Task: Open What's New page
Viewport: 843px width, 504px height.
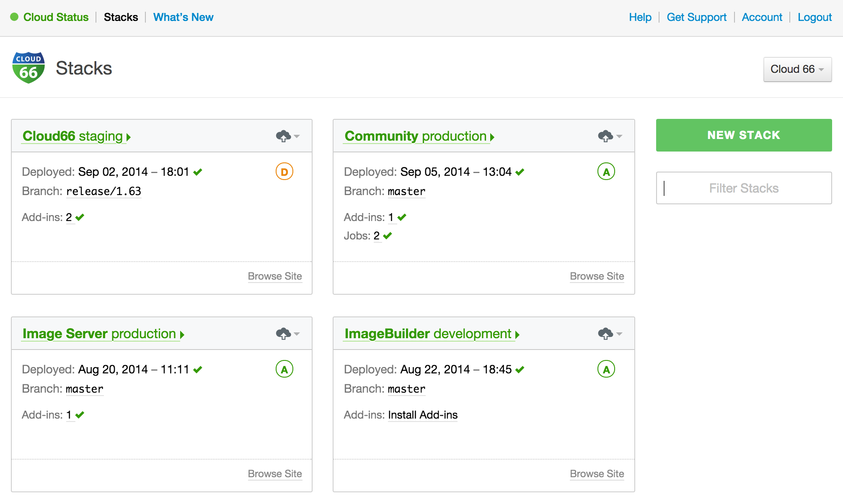Action: pyautogui.click(x=183, y=17)
